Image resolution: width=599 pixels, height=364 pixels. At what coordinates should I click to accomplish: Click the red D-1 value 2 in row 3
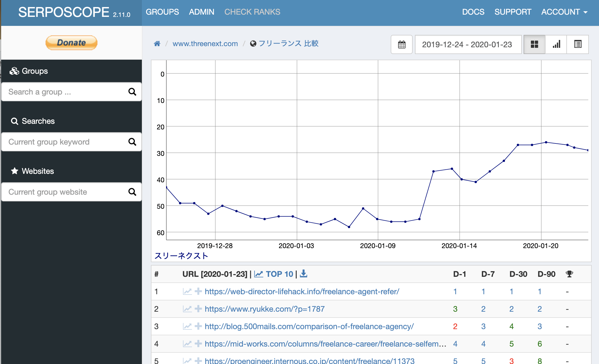coord(455,326)
